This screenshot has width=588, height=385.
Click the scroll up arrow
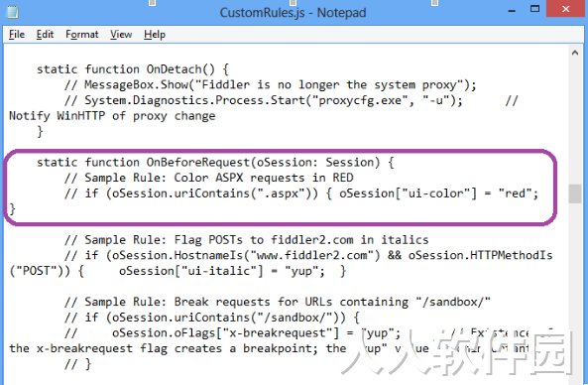(x=575, y=54)
